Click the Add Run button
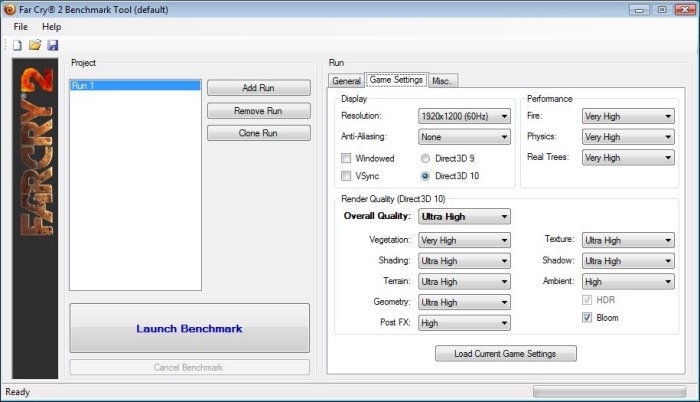This screenshot has width=700, height=402. coord(258,88)
